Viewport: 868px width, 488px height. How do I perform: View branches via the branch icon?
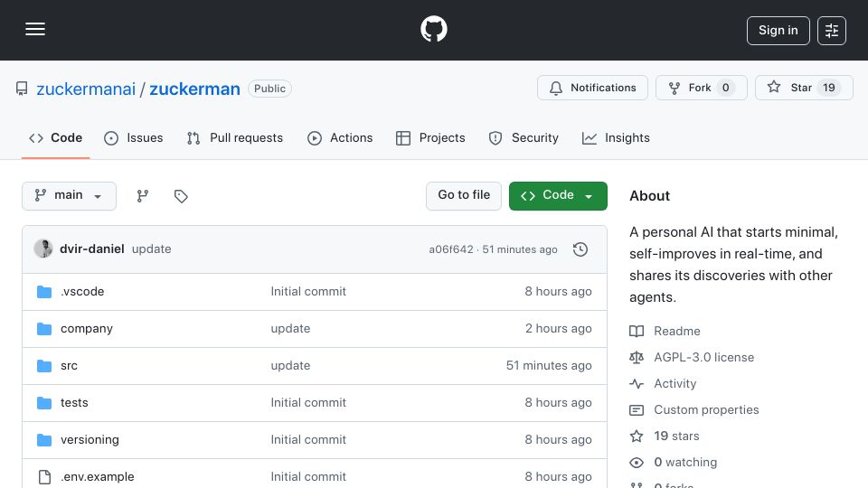pos(143,196)
